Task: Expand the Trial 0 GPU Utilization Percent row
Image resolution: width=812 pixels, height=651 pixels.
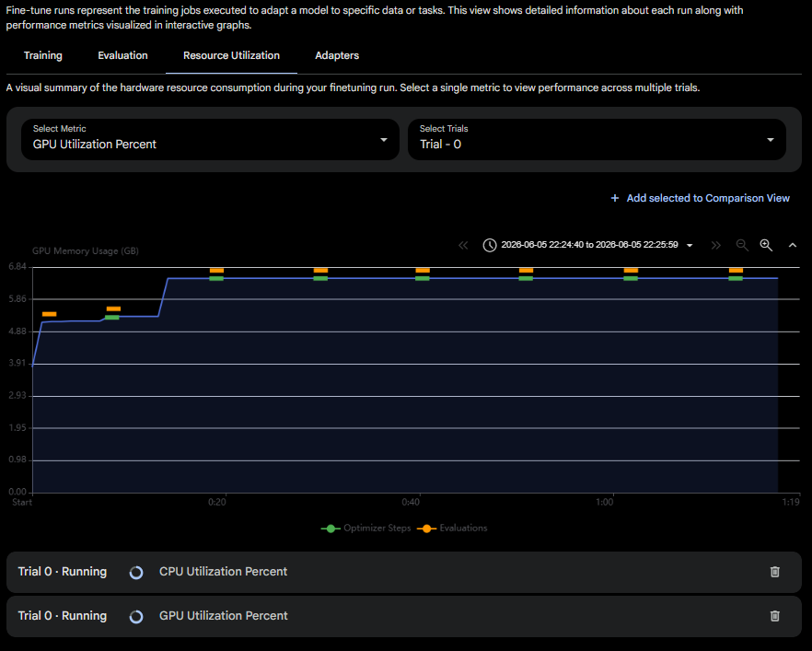Action: (x=404, y=616)
